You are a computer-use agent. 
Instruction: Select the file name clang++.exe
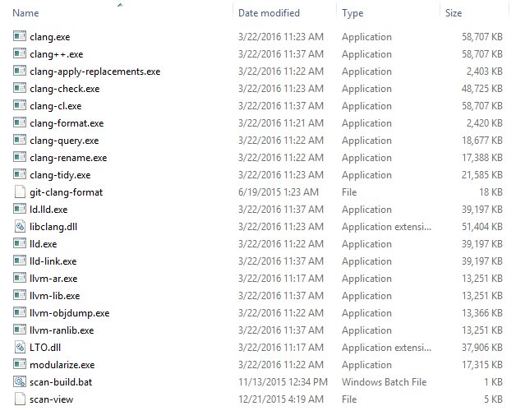click(x=56, y=54)
